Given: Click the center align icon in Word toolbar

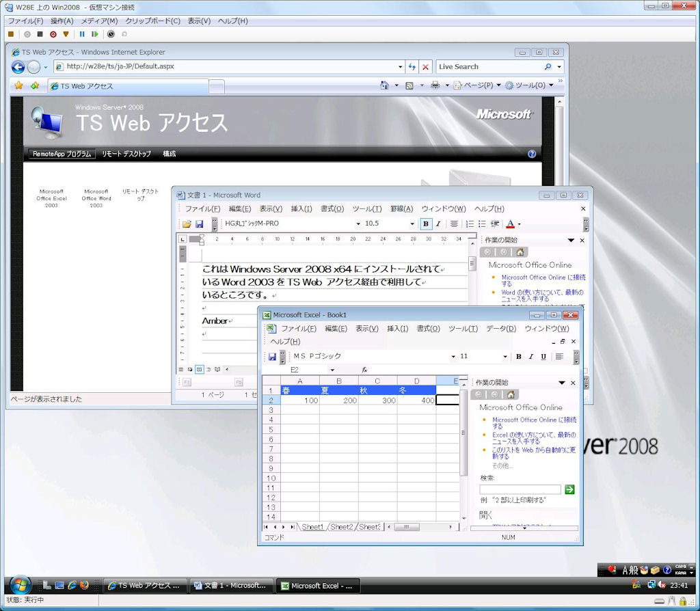Looking at the screenshot, I should pos(454,223).
